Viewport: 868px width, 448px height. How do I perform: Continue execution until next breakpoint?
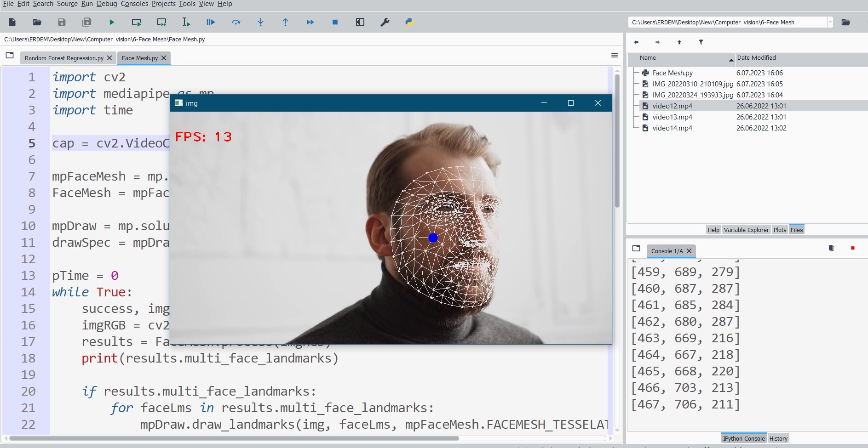(x=311, y=22)
